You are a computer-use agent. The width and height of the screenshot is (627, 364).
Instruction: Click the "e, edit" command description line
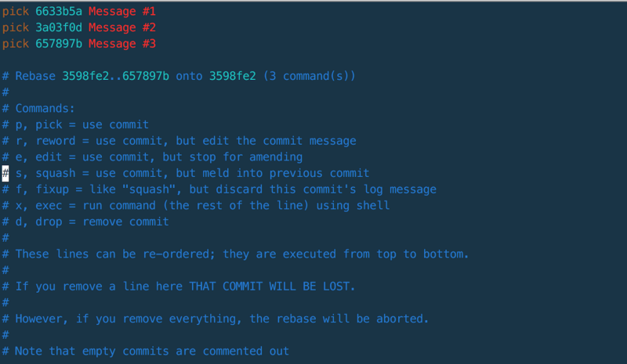click(x=158, y=157)
